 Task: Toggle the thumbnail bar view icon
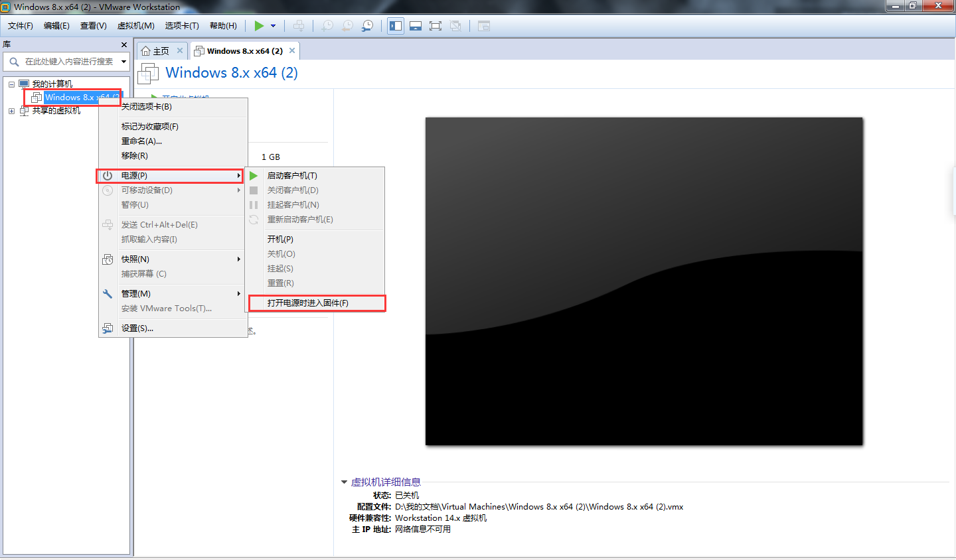point(416,26)
